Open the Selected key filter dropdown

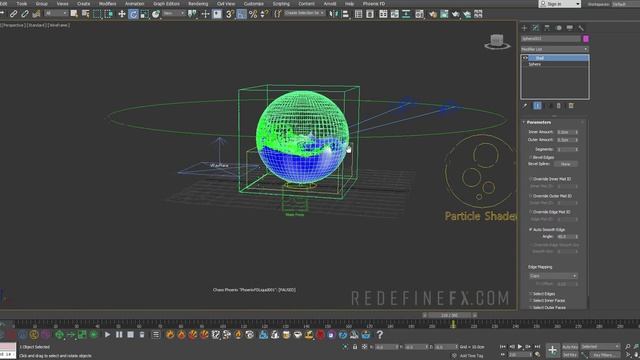click(600, 347)
